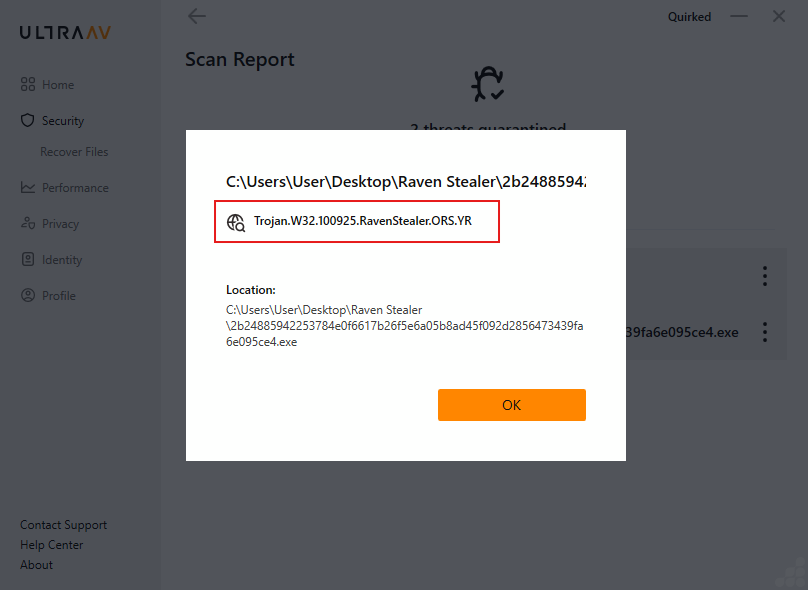
Task: Open Performance via its chart icon
Action: (x=28, y=188)
